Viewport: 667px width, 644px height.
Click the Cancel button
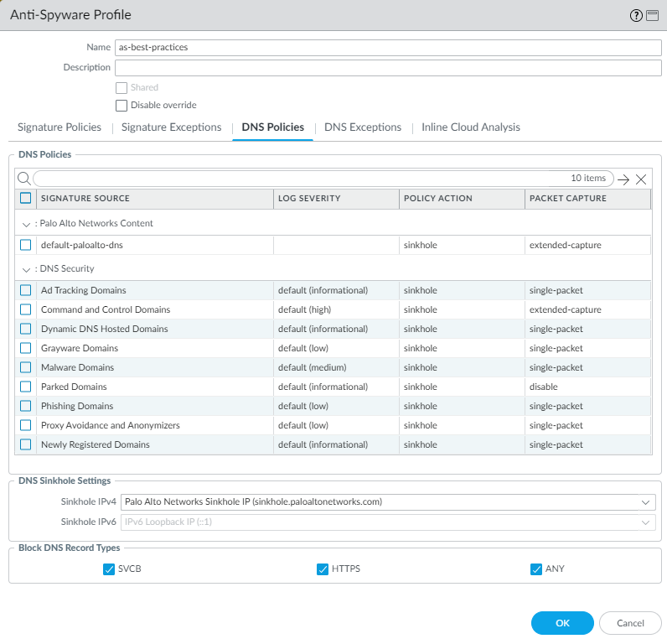[630, 623]
